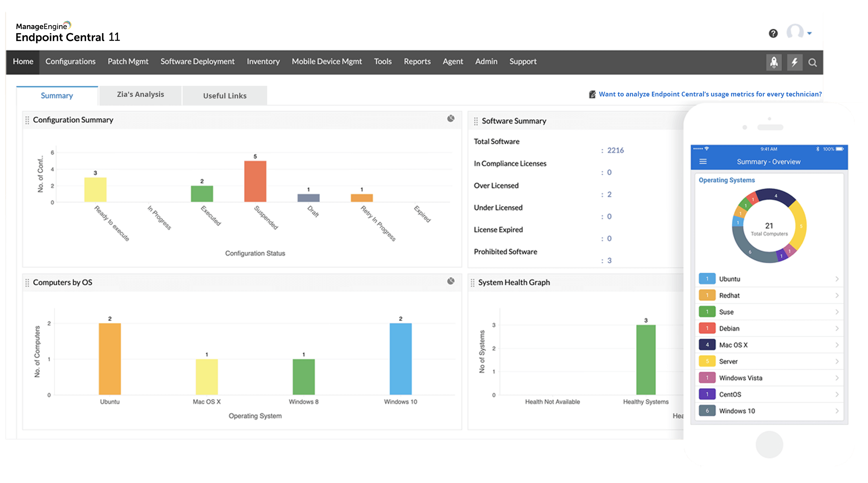
Task: Click the mobile Summary Overview menu icon
Action: pyautogui.click(x=704, y=161)
